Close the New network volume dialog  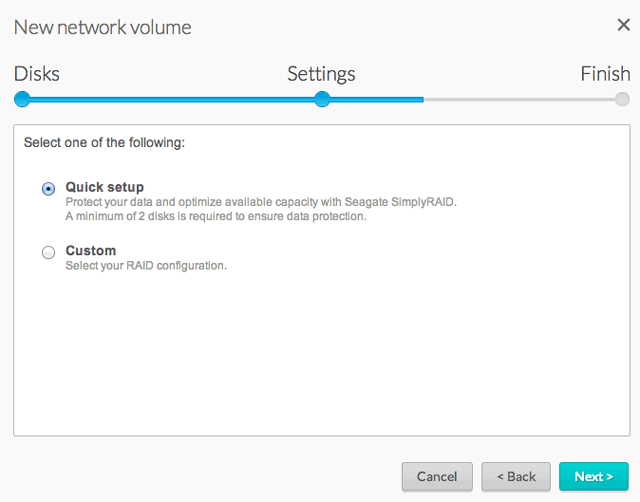tap(622, 26)
